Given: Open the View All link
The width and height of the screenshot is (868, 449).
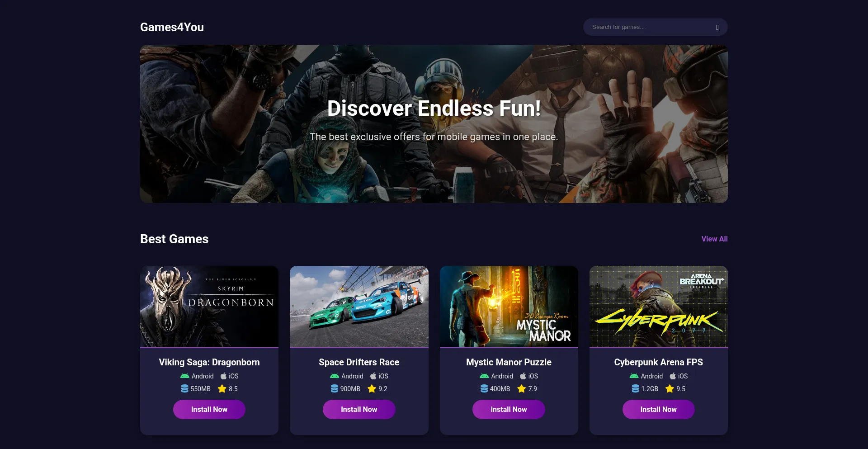Looking at the screenshot, I should 714,239.
